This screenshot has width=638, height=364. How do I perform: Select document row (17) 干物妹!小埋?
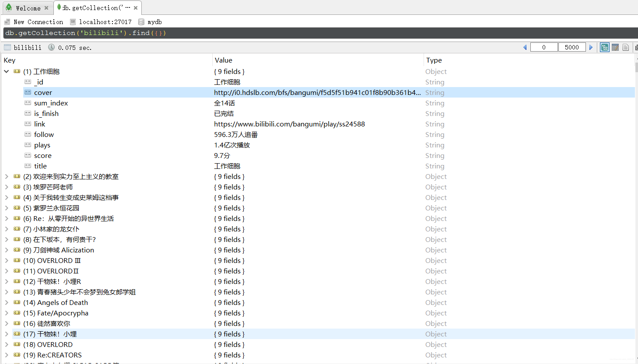319,334
